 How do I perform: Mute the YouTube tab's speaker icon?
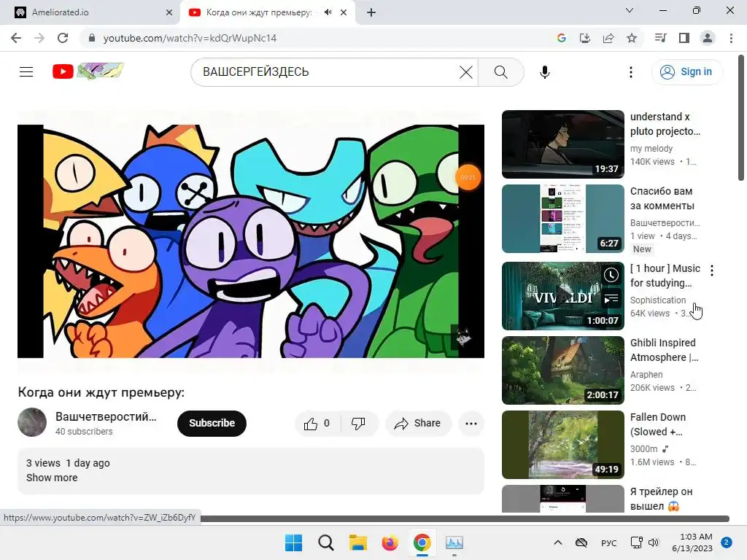pos(328,12)
